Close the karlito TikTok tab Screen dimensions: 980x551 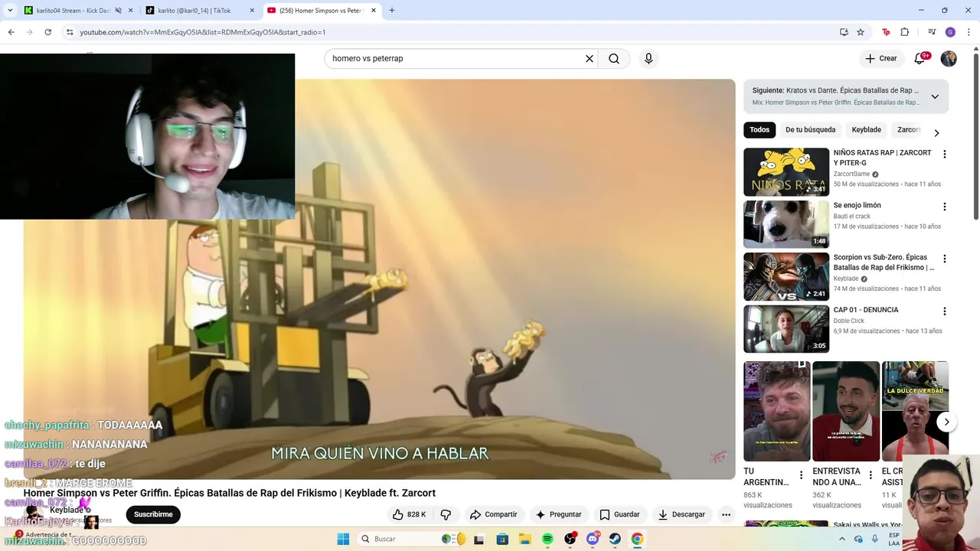point(252,11)
